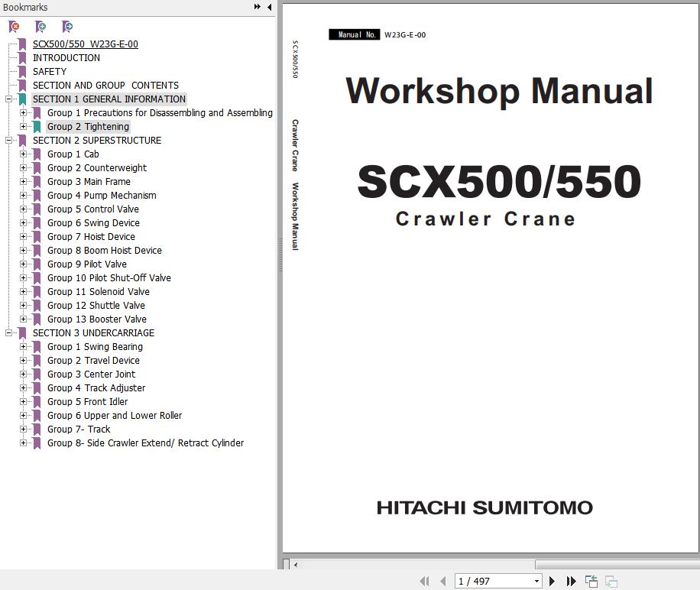Click the add new bookmark icon

pos(41,27)
